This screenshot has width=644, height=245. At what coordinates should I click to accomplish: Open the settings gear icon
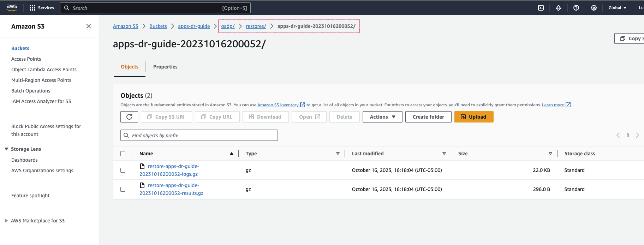594,8
